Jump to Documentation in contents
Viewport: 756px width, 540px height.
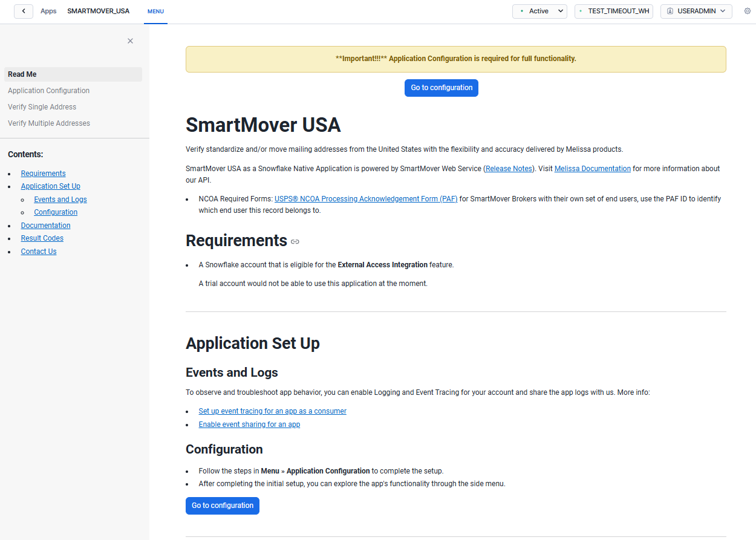(x=46, y=226)
